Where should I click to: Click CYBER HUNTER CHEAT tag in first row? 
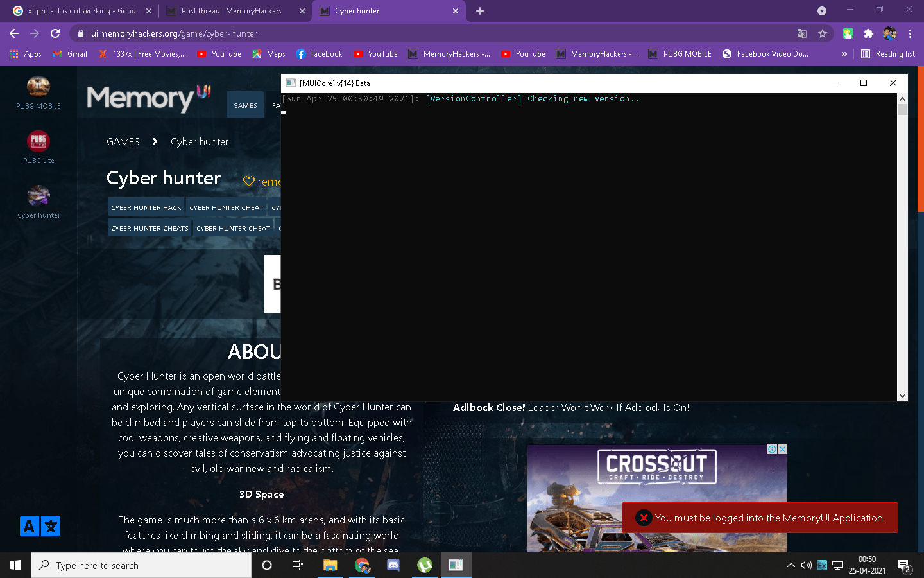pyautogui.click(x=226, y=207)
